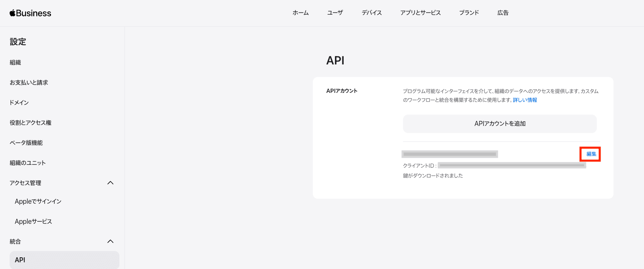
Task: Click the Apple Business logo
Action: pos(30,13)
